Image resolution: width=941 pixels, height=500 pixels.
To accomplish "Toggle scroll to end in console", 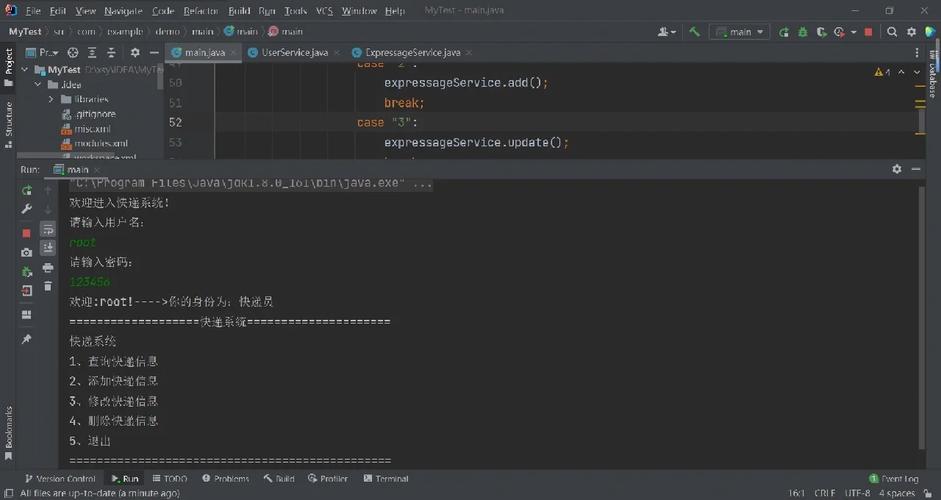I will 47,248.
